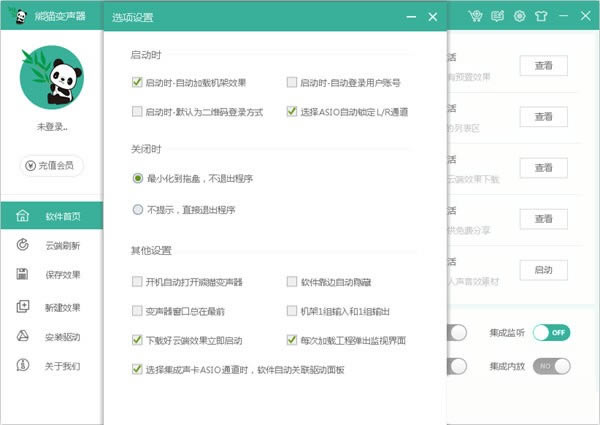
Task: Toggle the partially hidden switch left of 集成内放
Action: pos(457,366)
